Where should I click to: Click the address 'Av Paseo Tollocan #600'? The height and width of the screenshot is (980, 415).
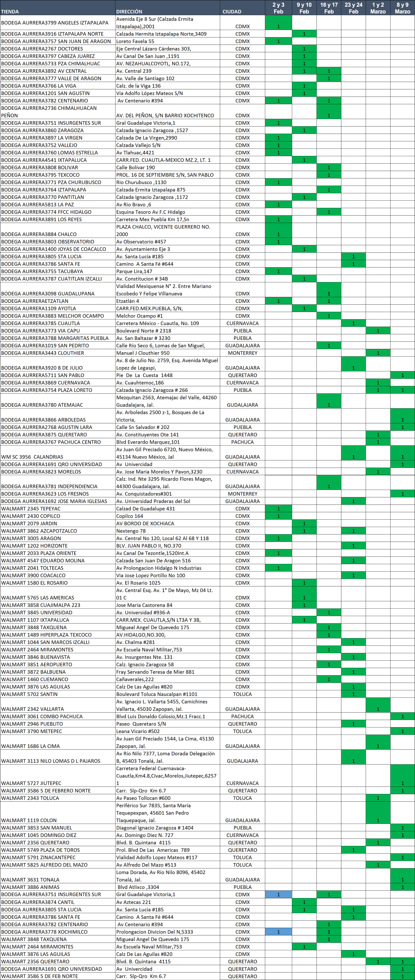point(143,798)
